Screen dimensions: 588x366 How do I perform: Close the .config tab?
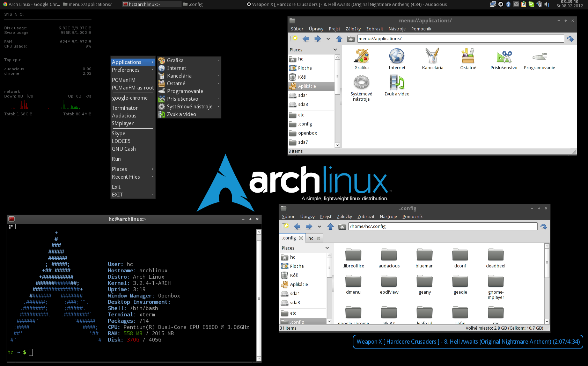click(301, 238)
